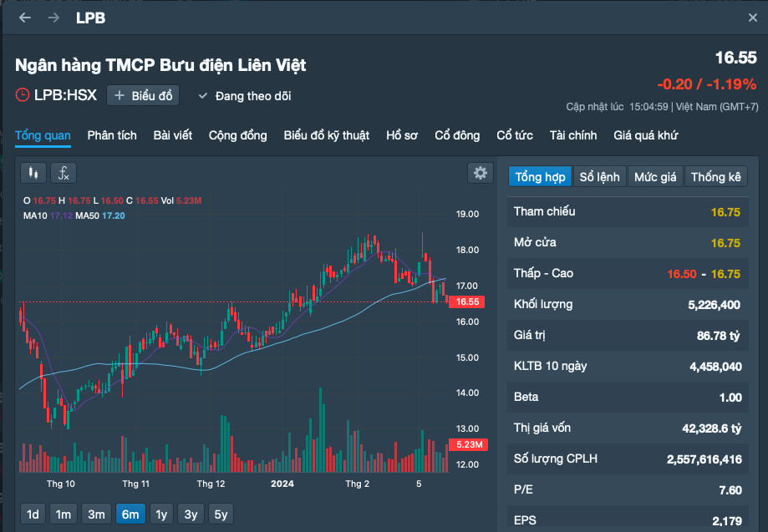The image size is (768, 532).
Task: Go back with the left arrow icon
Action: [x=24, y=18]
